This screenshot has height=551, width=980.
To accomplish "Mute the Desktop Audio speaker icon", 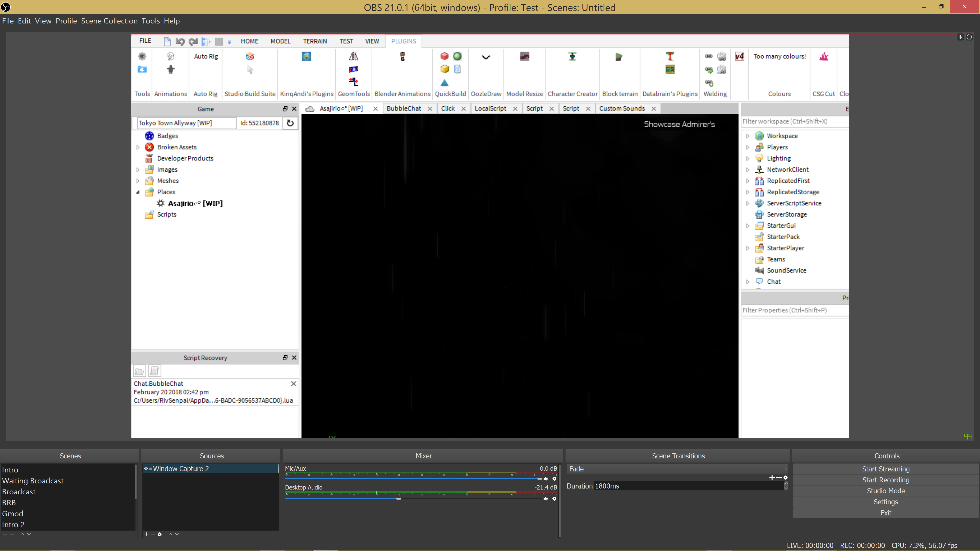I will point(546,498).
